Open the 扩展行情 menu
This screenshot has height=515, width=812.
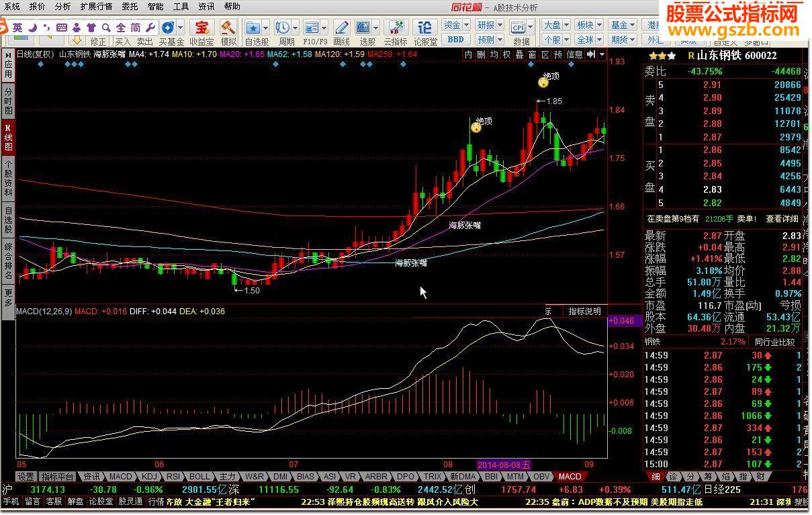96,7
